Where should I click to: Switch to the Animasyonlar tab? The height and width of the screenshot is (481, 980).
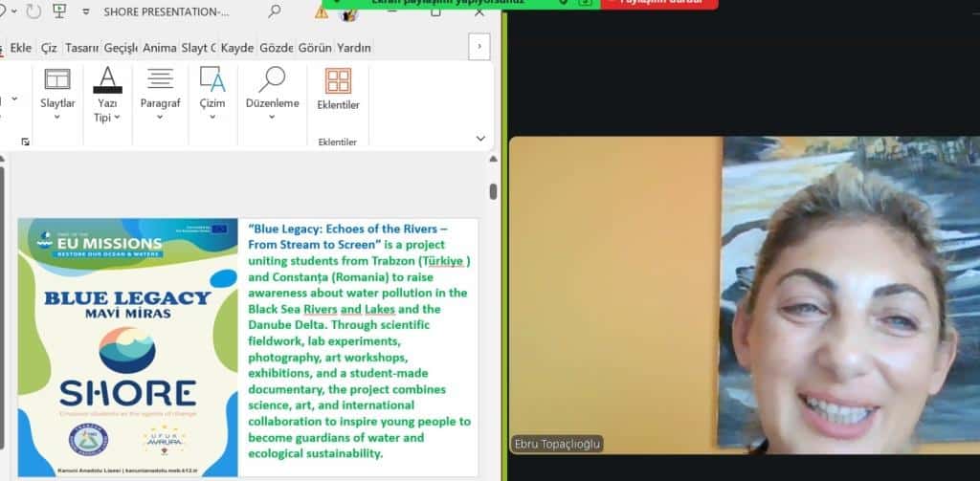[x=159, y=47]
